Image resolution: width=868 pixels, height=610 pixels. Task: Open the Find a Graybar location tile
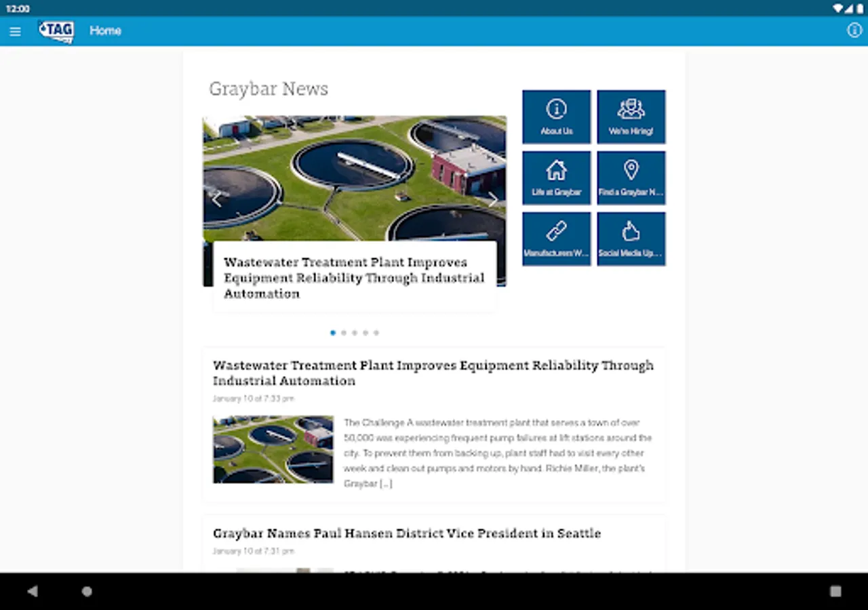click(x=631, y=178)
